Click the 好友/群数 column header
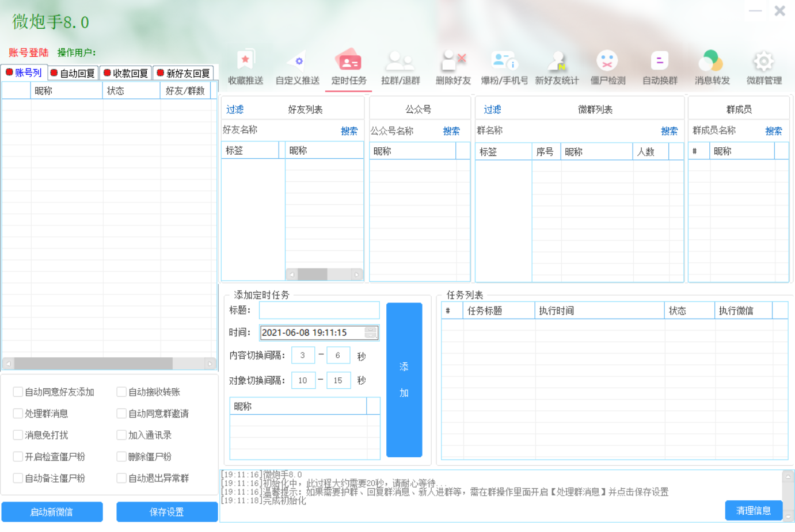The width and height of the screenshot is (795, 532). click(x=185, y=91)
